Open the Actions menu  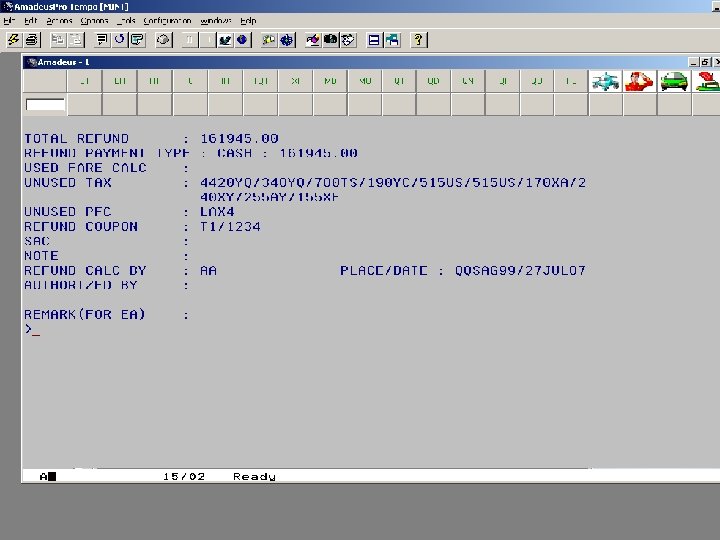[59, 21]
